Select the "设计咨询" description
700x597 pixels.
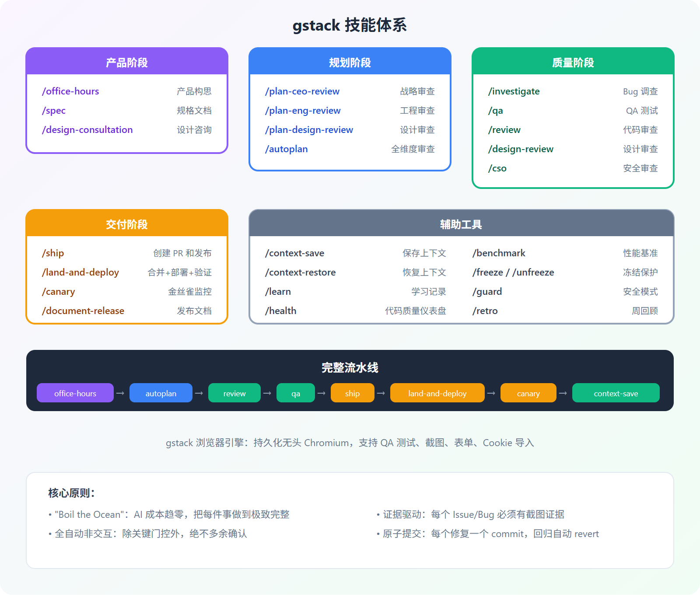point(194,129)
